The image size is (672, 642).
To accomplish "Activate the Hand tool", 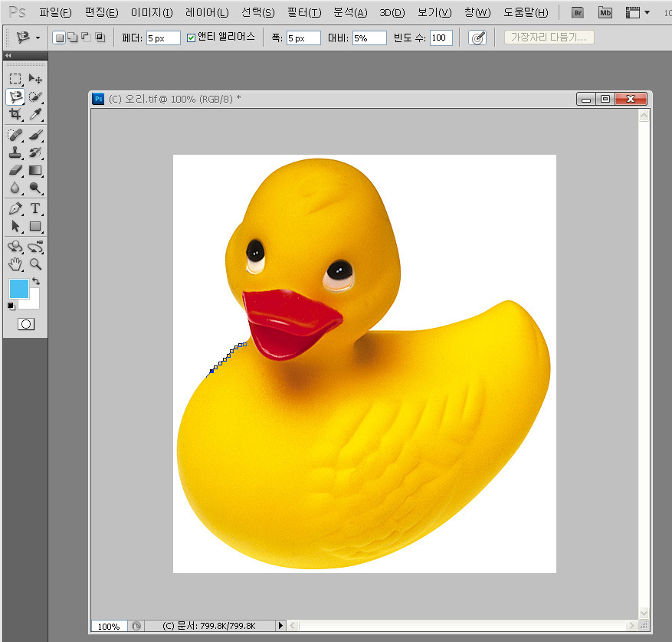I will click(x=15, y=264).
